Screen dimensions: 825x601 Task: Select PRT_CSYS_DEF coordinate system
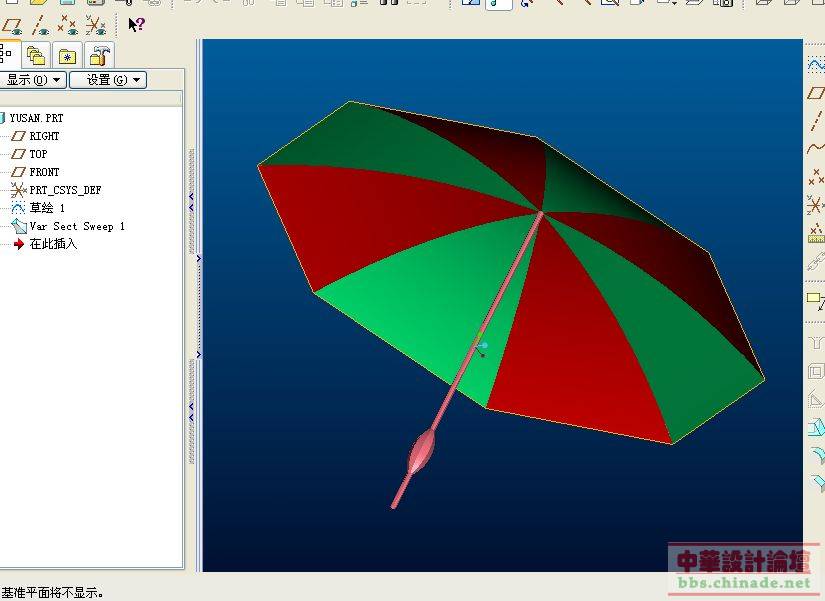(x=65, y=190)
